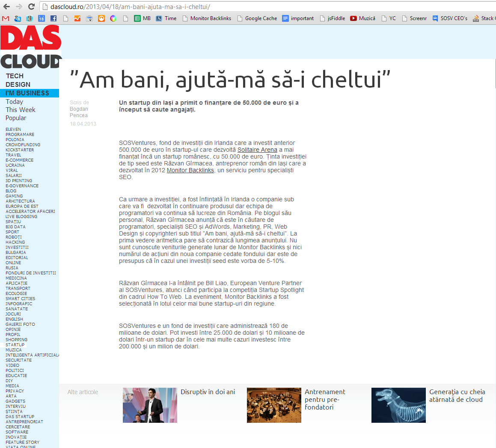
Task: Open the color wheel bookmark icon
Action: 113,18
